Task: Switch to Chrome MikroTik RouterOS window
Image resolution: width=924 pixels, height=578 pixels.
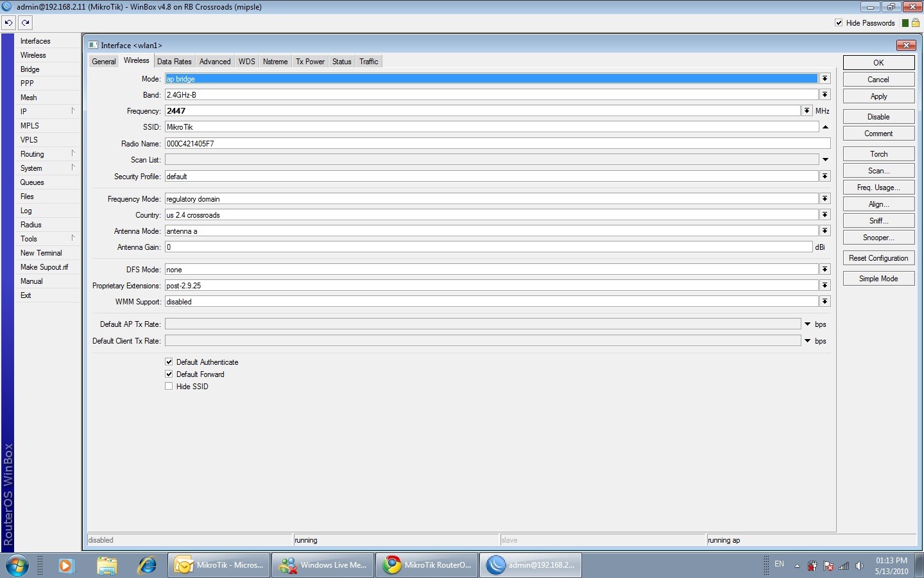Action: click(x=427, y=565)
